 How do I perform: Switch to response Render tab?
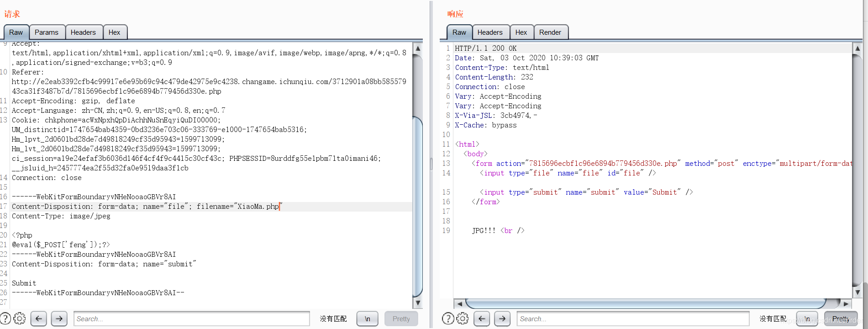[550, 32]
